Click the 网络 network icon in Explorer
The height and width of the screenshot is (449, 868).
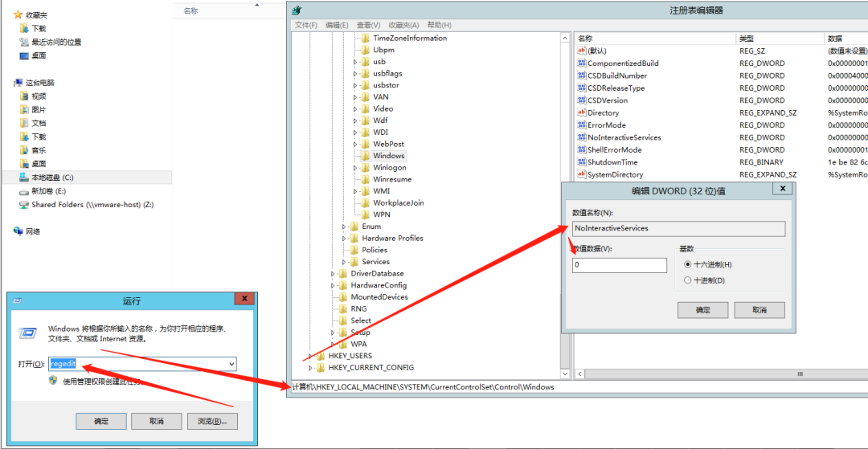(18, 231)
